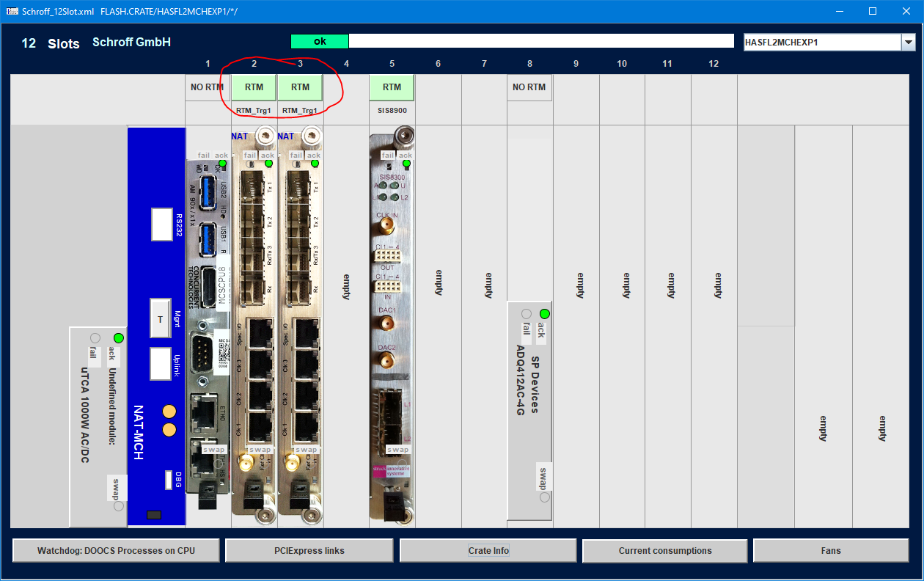Click the upper orange LED on NAT-MCH
The height and width of the screenshot is (581, 924).
click(x=169, y=411)
